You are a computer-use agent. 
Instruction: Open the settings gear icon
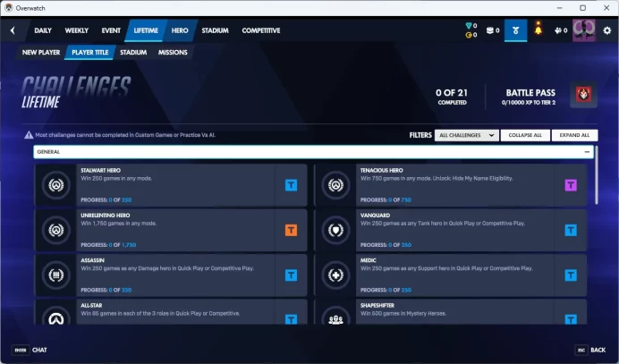[x=607, y=30]
